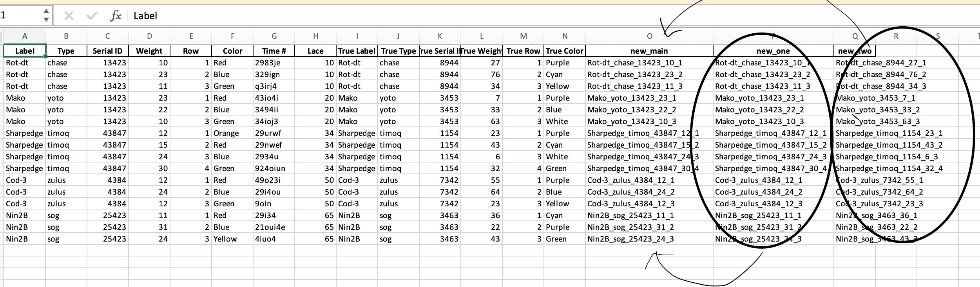Select cell 'Sharpedge_timoq_43847_15_2' in new_one column

[773, 145]
